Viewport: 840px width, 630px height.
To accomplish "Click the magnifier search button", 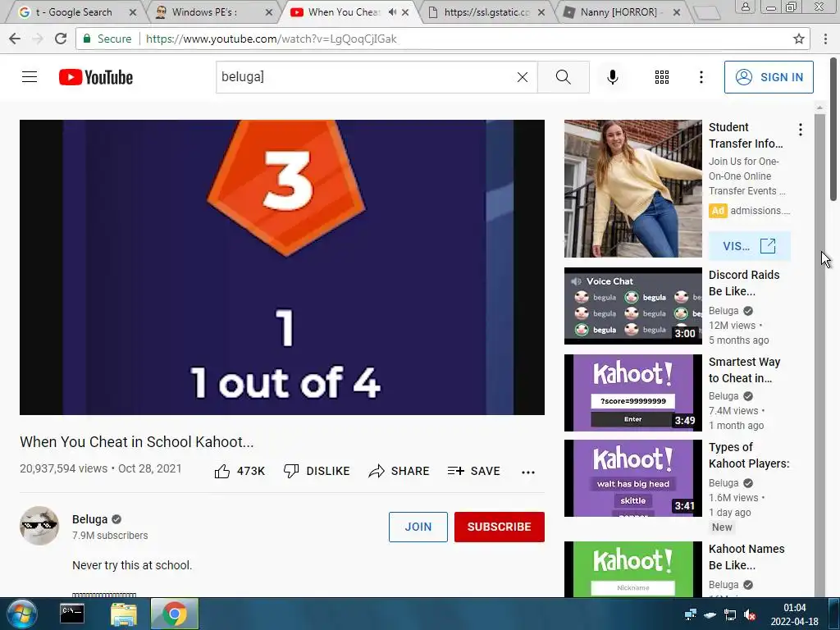I will tap(563, 77).
